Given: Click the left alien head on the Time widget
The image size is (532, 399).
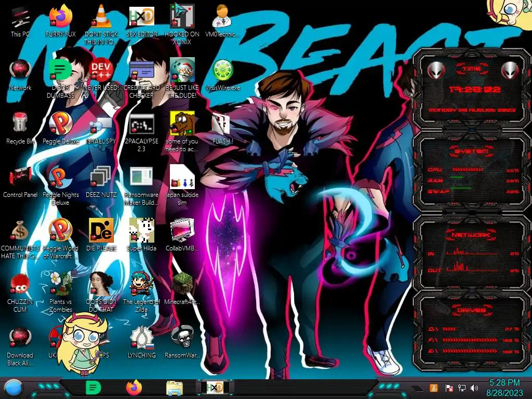Looking at the screenshot, I should coord(436,70).
